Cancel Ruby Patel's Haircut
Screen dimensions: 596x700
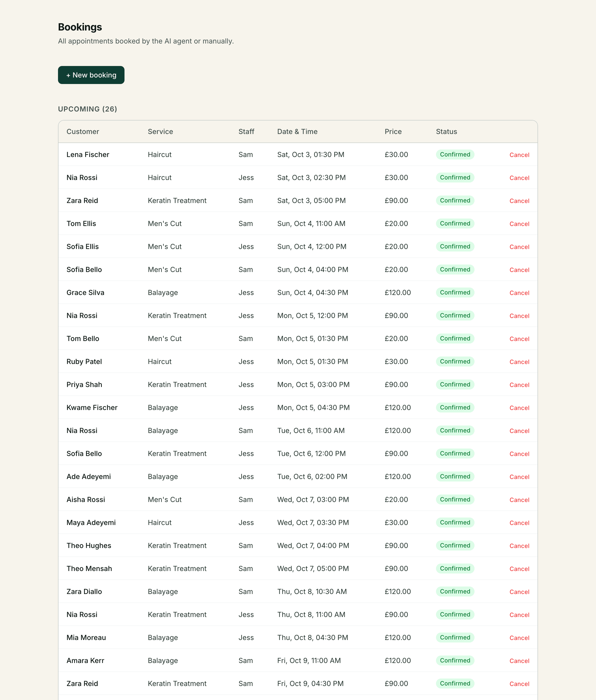519,361
